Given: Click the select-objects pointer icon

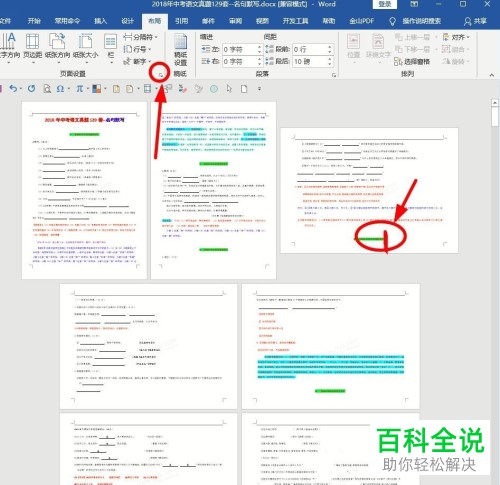Looking at the screenshot, I should point(229,89).
